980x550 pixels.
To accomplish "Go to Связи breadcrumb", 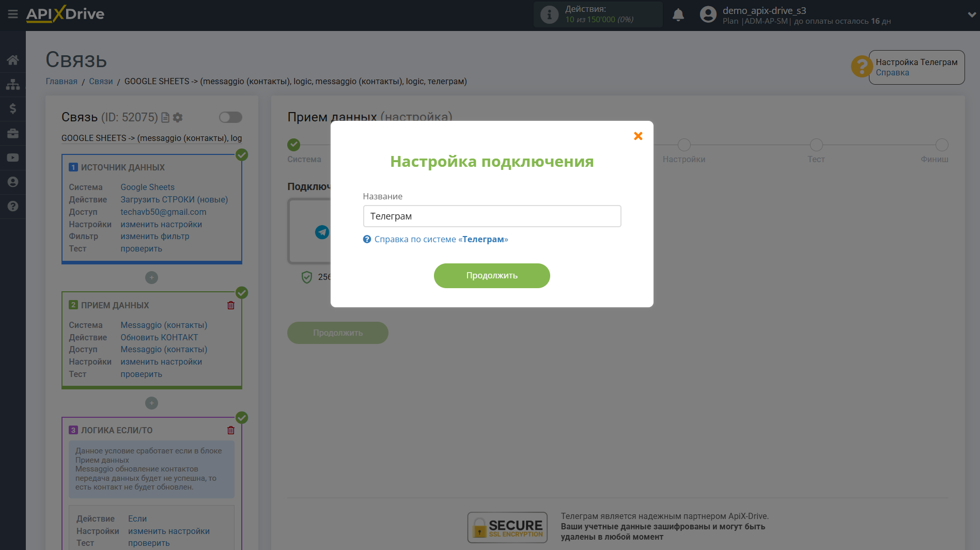I will click(101, 82).
